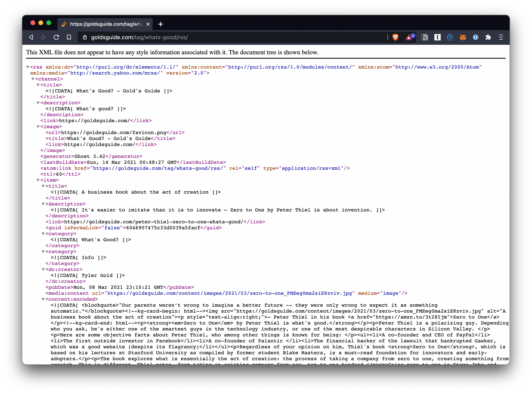Collapse the rss root element
Screen dimensions: 532x394
click(x=28, y=67)
